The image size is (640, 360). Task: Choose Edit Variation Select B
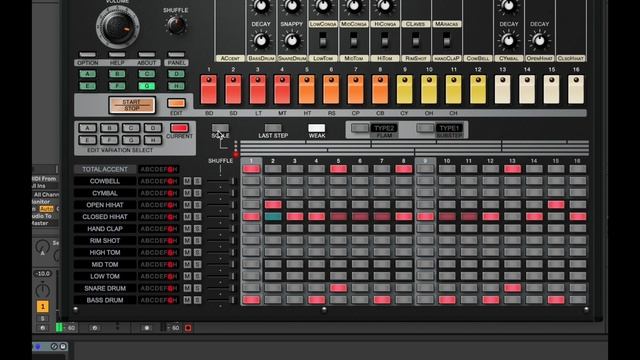109,128
